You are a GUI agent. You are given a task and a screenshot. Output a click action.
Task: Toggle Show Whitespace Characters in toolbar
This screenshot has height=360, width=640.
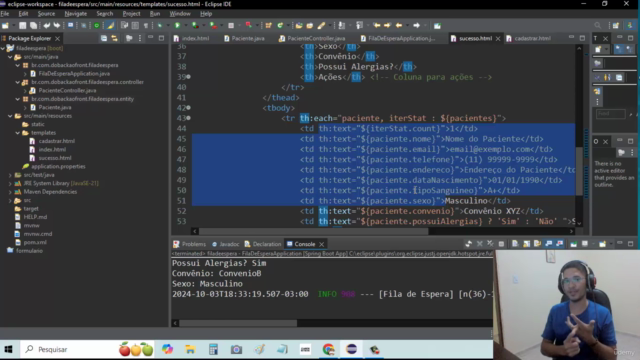(x=146, y=25)
